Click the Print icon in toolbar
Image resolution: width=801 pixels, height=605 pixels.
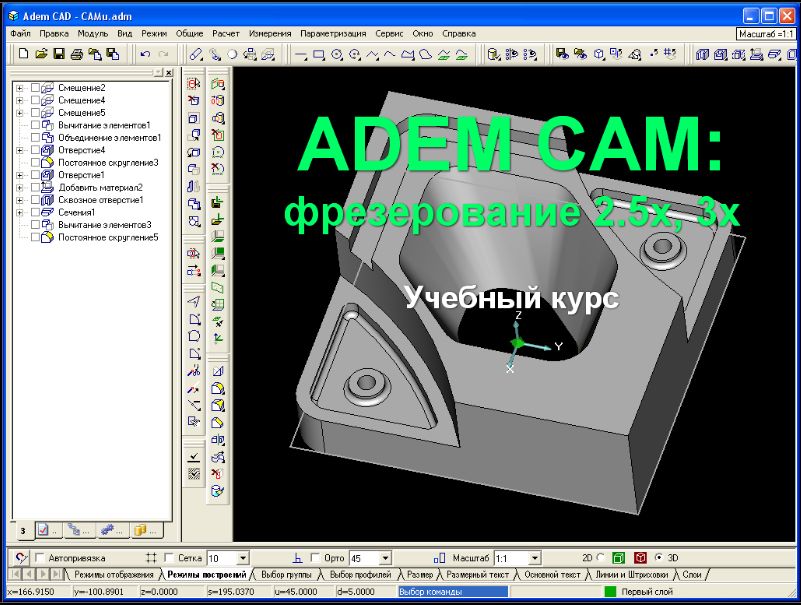coord(77,54)
